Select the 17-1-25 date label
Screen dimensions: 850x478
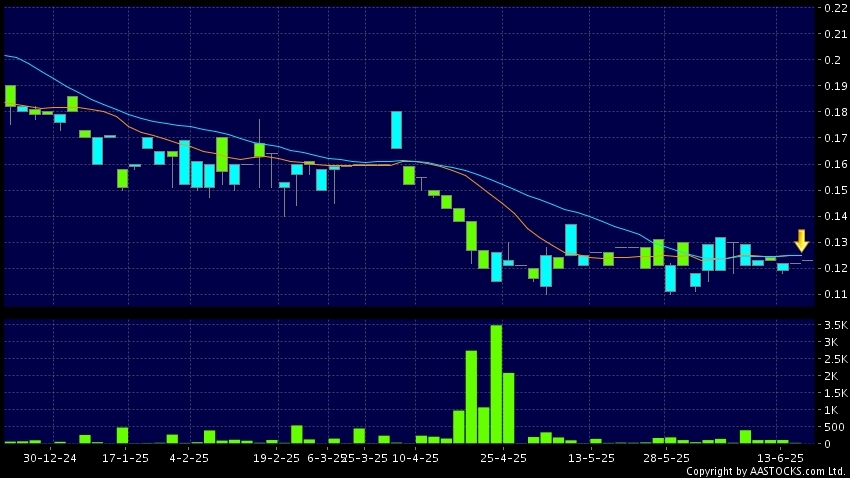point(125,458)
